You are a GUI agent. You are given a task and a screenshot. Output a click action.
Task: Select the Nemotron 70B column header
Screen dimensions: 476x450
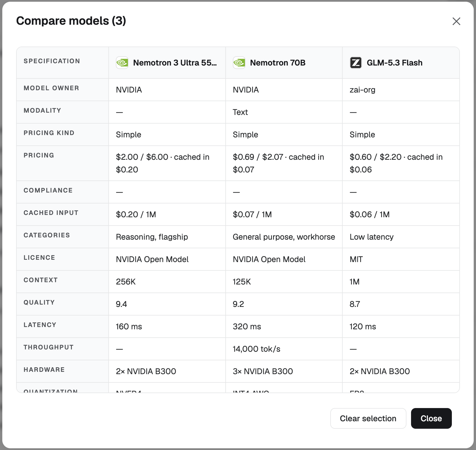[284, 63]
